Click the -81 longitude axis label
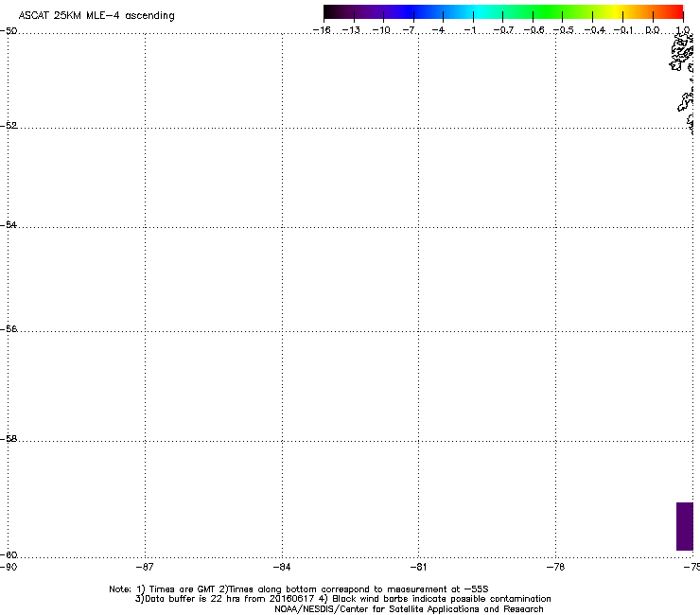 pyautogui.click(x=418, y=567)
